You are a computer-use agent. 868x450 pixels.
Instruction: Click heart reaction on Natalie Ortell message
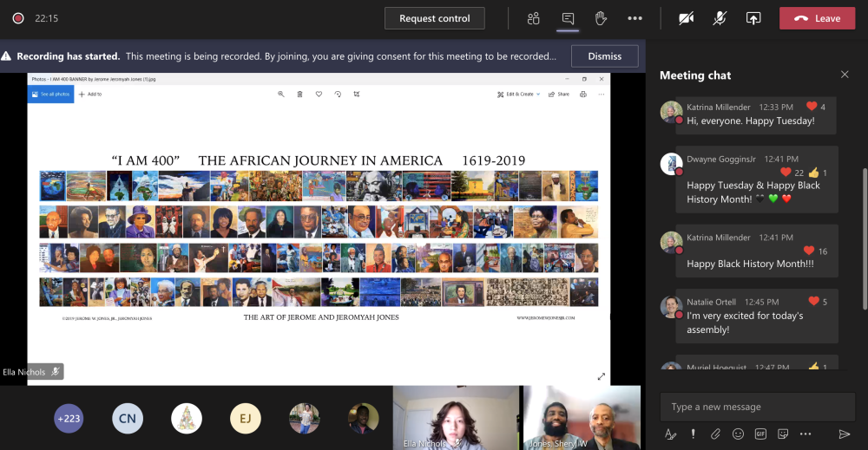(813, 301)
